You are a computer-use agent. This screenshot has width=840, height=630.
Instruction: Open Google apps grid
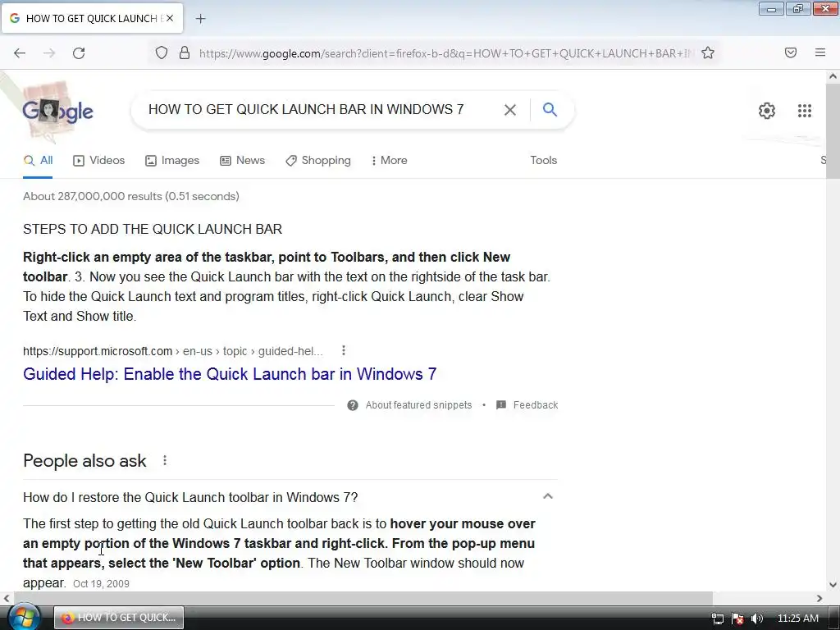(804, 111)
